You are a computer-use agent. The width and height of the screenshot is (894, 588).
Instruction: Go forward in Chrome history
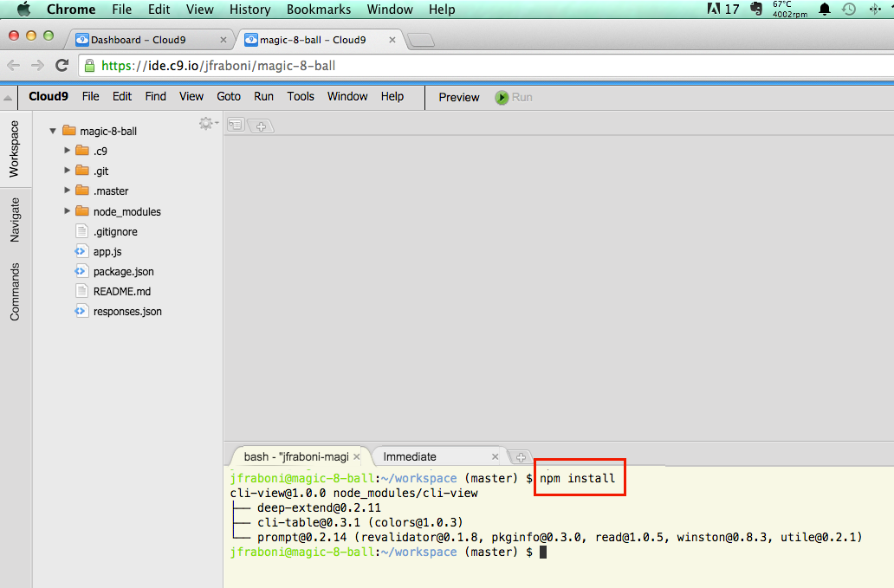37,66
